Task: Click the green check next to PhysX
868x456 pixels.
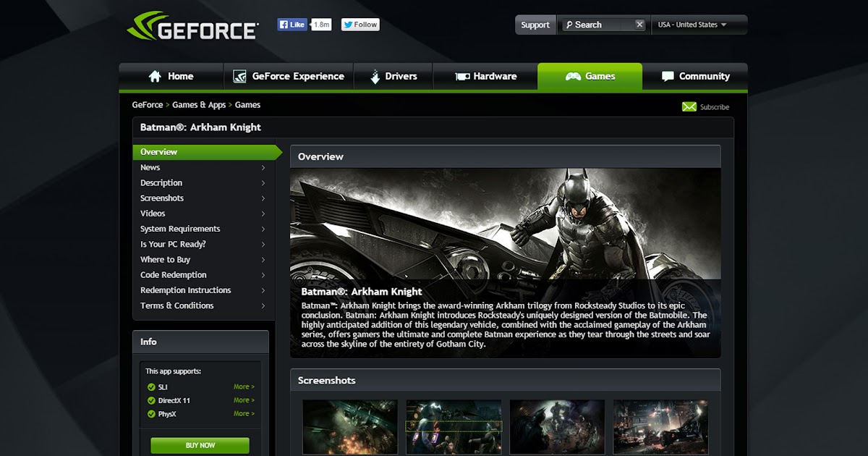Action: (151, 414)
